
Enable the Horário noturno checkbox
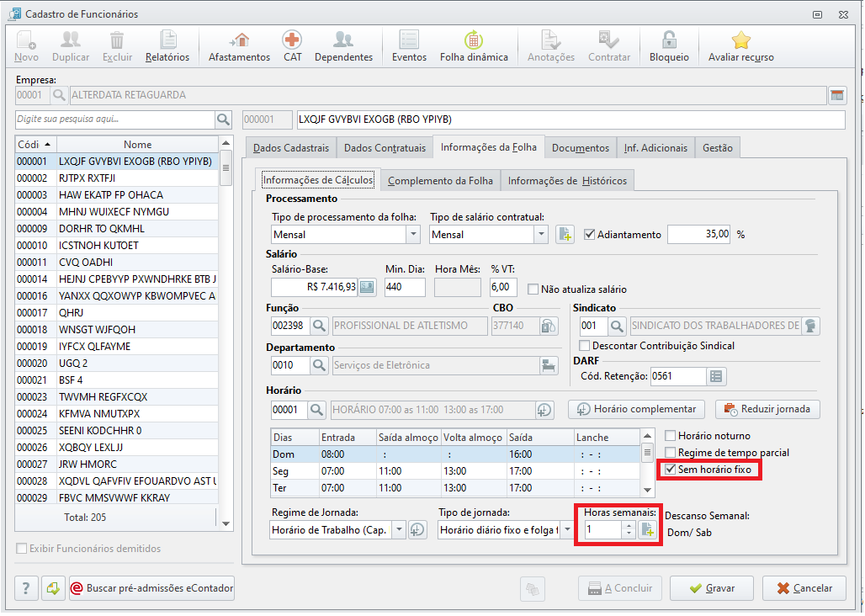(671, 436)
